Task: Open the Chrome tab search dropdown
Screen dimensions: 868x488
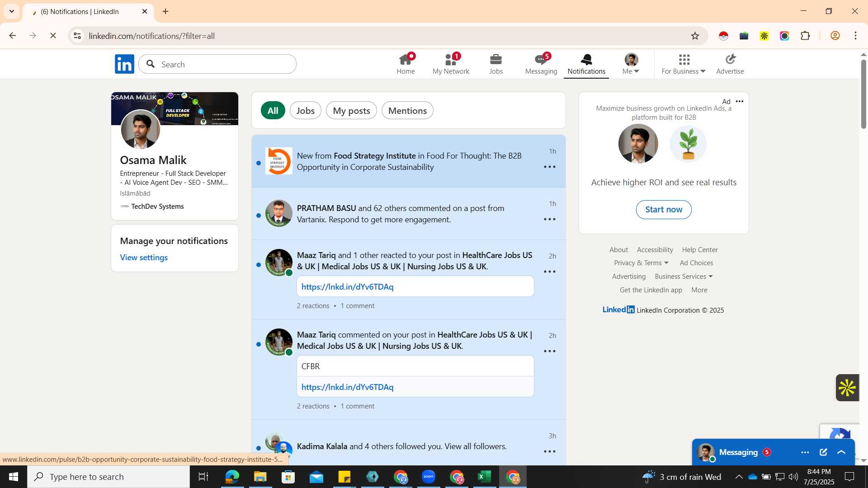Action: [x=12, y=11]
